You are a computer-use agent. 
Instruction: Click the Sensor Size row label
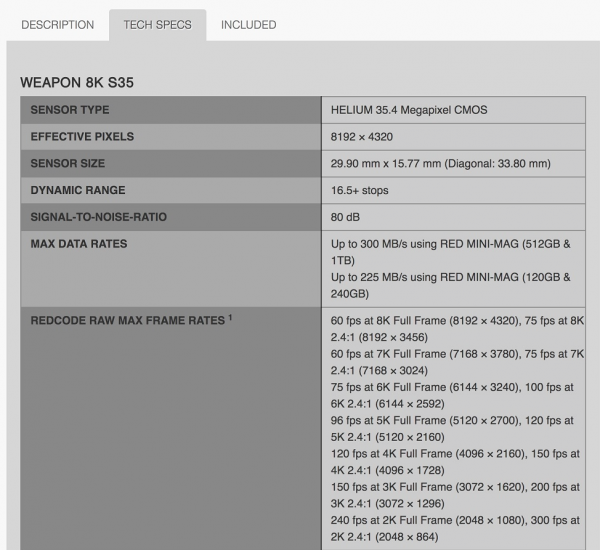[69, 164]
